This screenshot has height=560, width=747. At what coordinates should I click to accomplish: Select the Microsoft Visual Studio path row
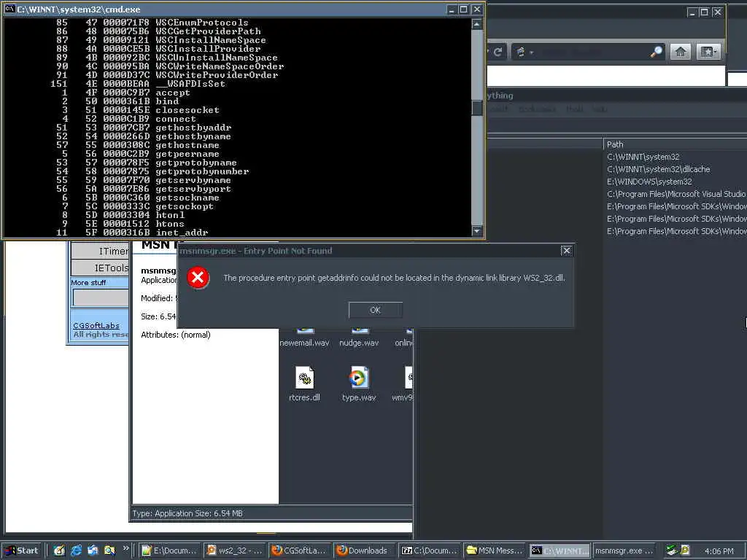pos(676,194)
